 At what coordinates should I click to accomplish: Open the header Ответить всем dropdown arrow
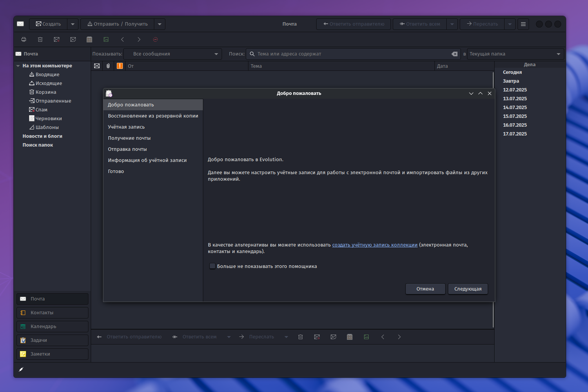452,24
